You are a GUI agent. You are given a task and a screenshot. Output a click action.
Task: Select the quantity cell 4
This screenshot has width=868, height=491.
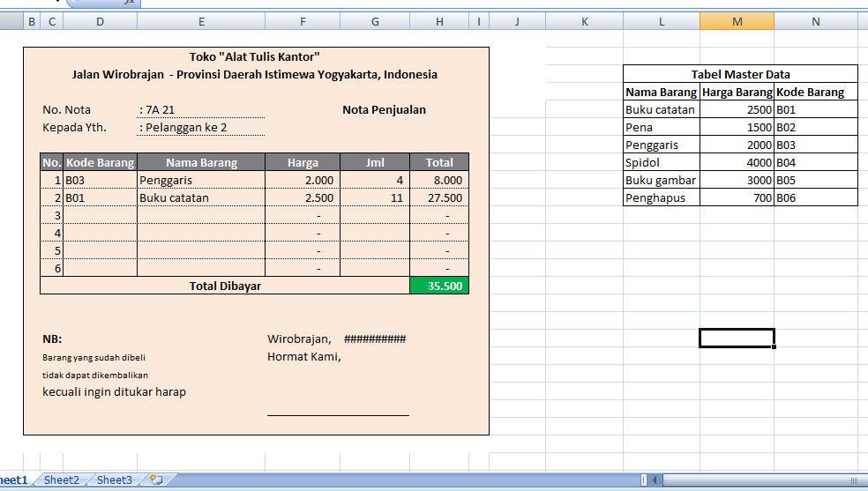point(375,180)
